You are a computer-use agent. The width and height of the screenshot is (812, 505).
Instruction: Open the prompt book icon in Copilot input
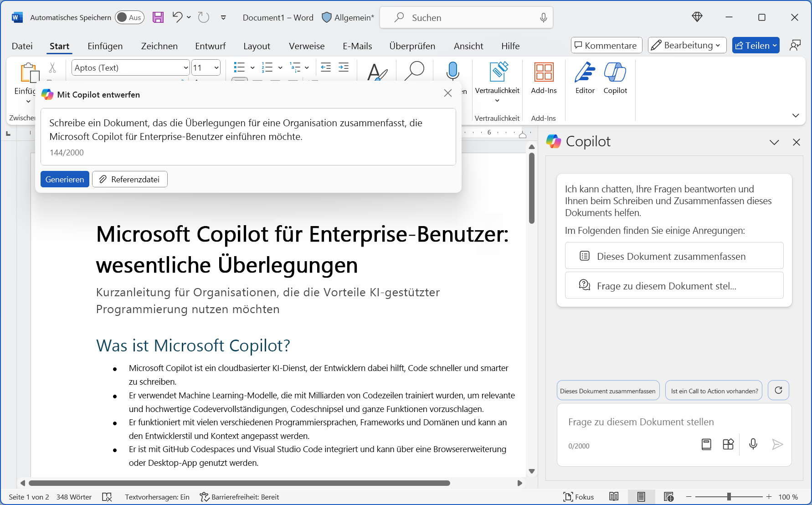pyautogui.click(x=706, y=444)
